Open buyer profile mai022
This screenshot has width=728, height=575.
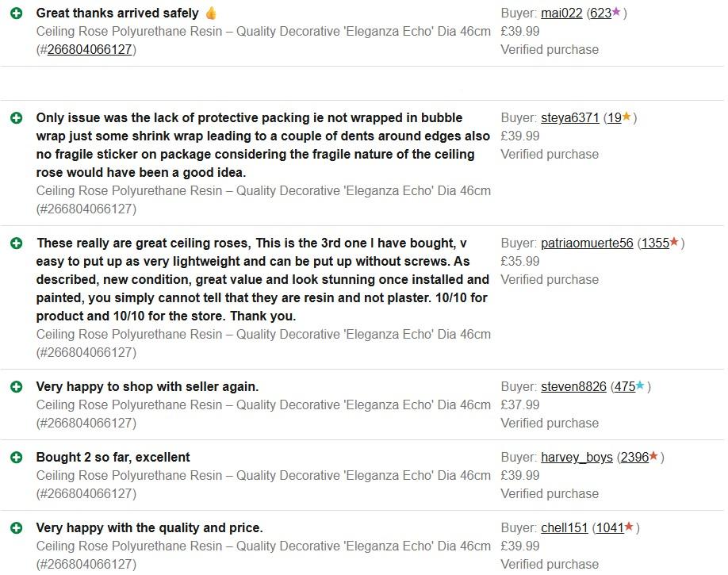pos(561,13)
